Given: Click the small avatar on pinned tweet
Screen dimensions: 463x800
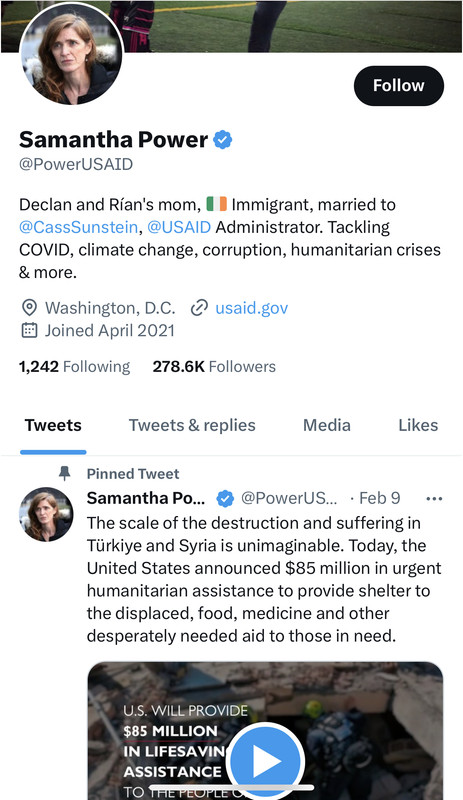Looking at the screenshot, I should [46, 514].
